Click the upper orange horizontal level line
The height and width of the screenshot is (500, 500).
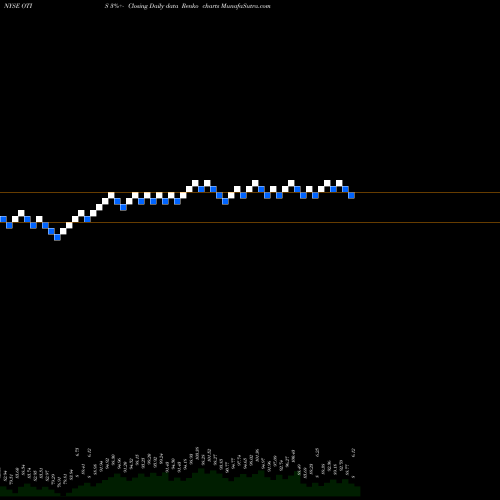point(250,193)
